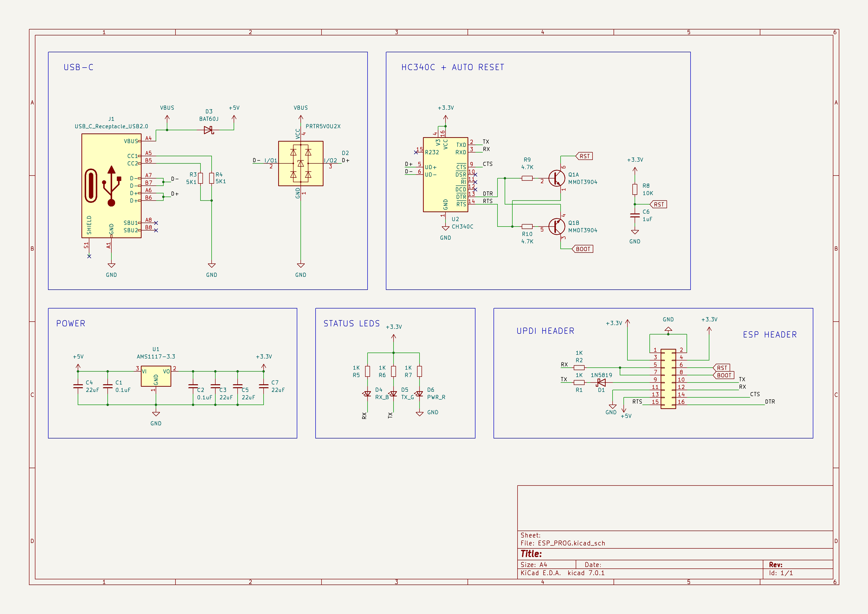Select the 16-pin header connector symbol
Viewport: 868px width, 614px height.
pos(668,379)
